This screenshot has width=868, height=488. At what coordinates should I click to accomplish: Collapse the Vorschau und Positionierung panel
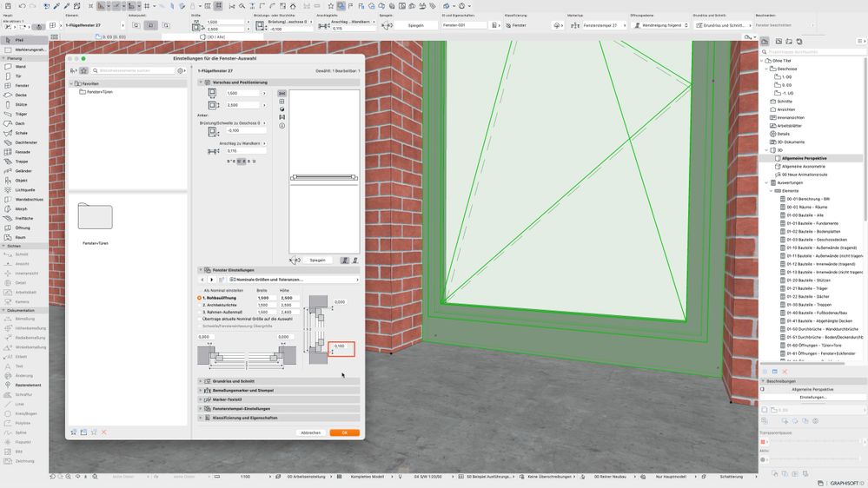[201, 82]
